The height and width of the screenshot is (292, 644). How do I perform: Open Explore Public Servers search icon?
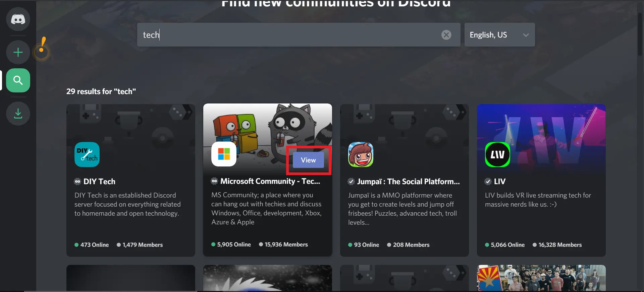(x=18, y=80)
